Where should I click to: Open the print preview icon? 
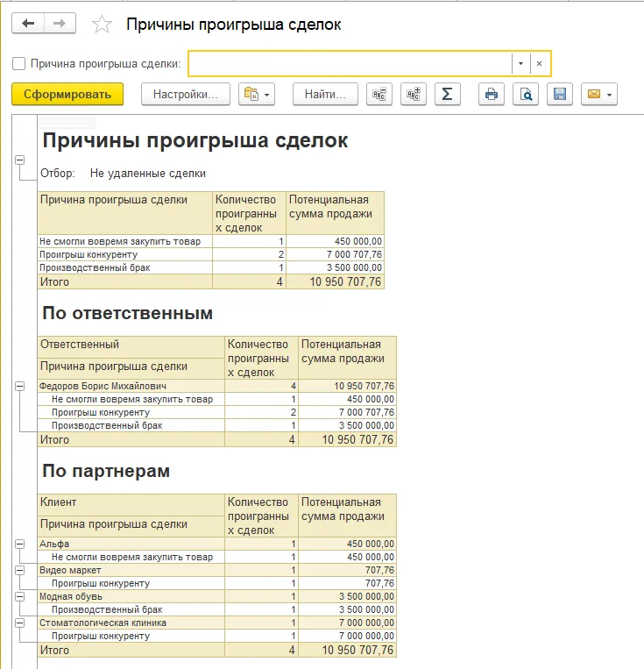click(526, 94)
